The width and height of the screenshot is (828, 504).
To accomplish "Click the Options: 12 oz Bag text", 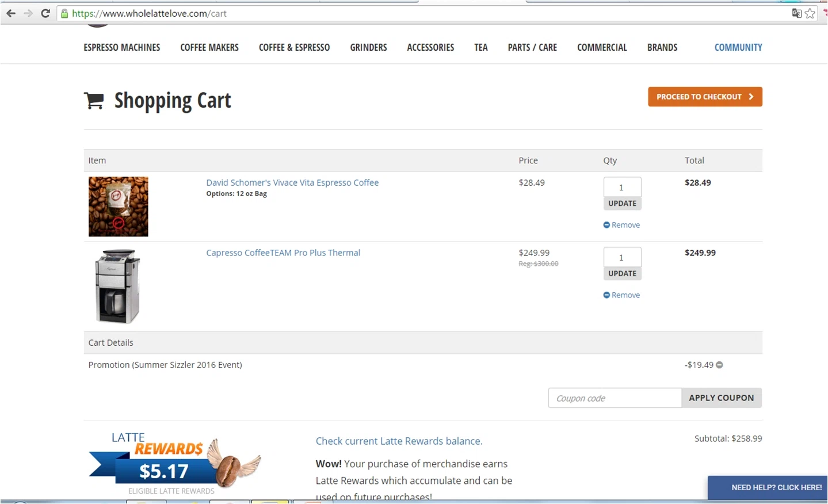I will 236,194.
